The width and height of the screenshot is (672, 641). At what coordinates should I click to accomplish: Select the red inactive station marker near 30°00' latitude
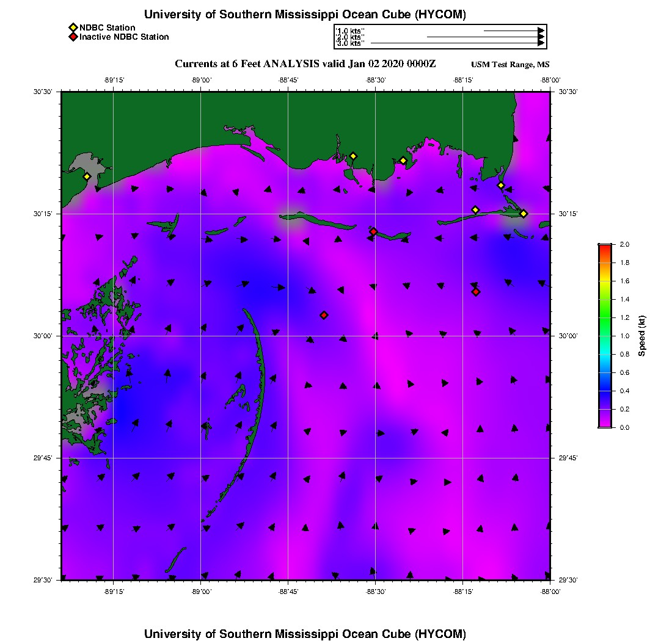(x=324, y=315)
